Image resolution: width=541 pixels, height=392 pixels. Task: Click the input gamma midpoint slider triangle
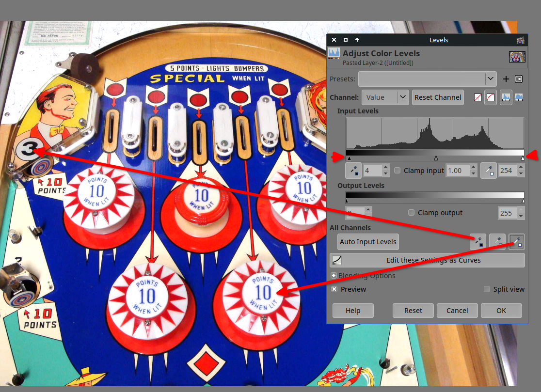tap(436, 158)
